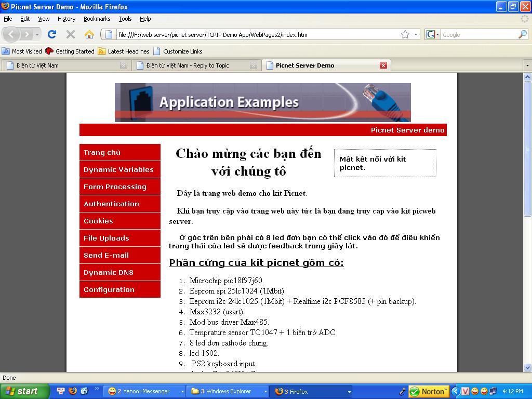Select the Picnet Server Demo tab

[x=326, y=65]
